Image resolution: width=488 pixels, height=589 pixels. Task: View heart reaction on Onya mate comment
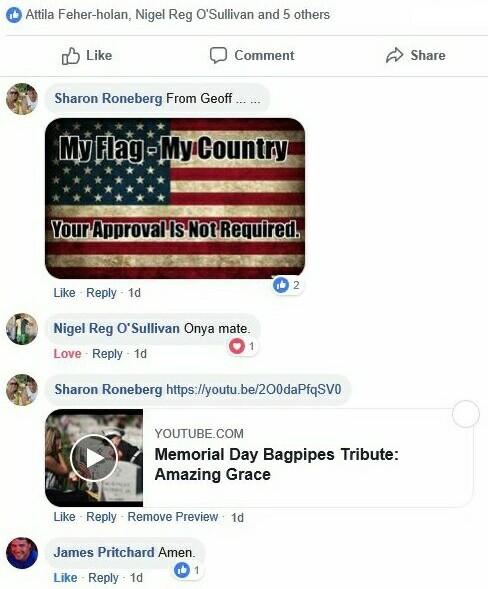(243, 346)
